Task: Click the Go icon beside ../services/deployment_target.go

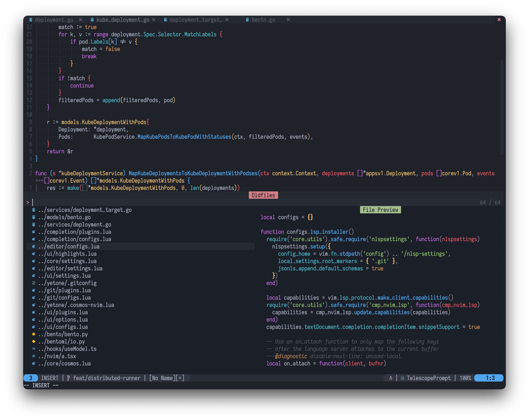Action: [x=34, y=210]
